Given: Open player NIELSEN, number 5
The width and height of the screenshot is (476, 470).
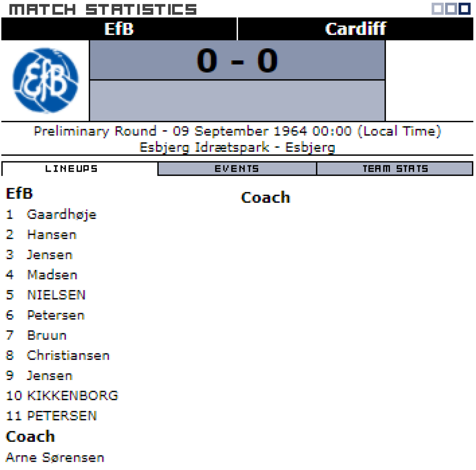Looking at the screenshot, I should [x=56, y=295].
